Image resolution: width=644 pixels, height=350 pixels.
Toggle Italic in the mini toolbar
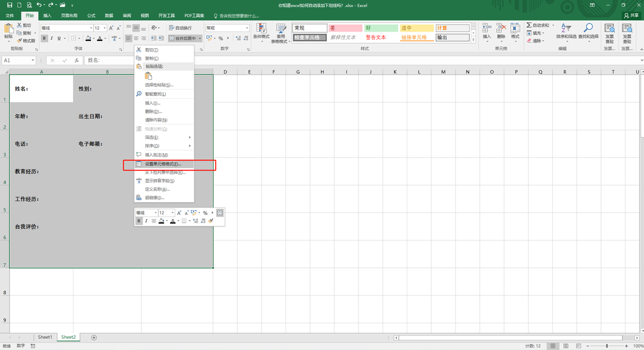[x=146, y=221]
